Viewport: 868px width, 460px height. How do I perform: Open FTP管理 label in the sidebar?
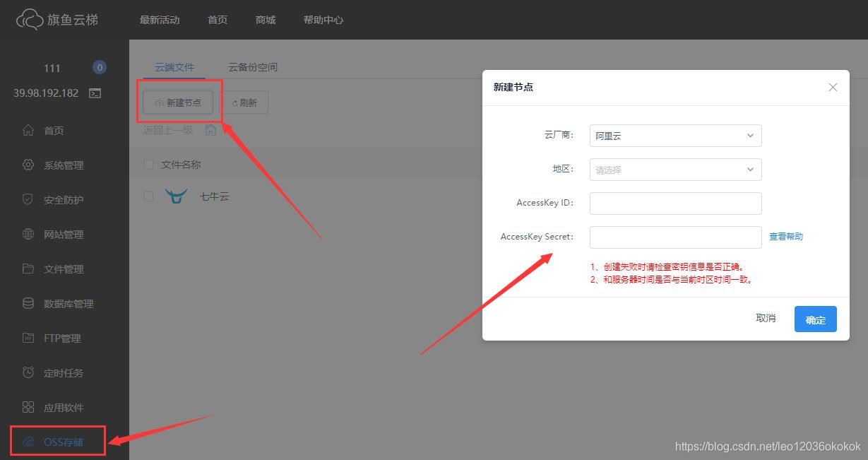62,338
